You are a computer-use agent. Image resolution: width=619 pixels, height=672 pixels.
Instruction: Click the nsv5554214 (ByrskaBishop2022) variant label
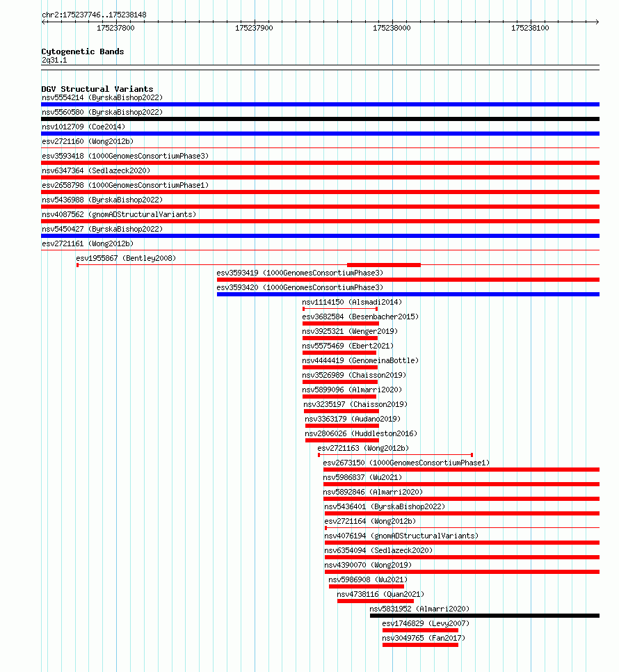point(102,97)
